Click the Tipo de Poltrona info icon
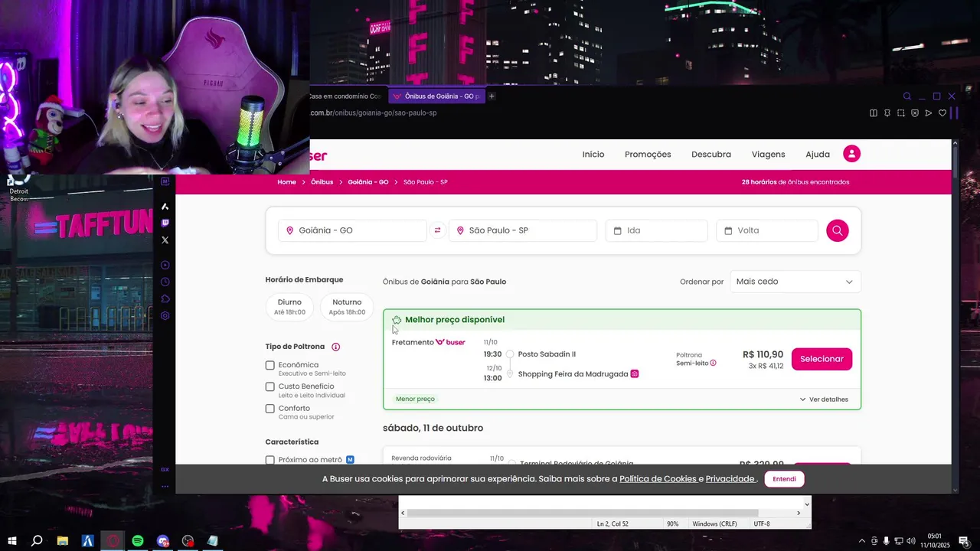Screen dimensions: 980x551 (x=335, y=347)
